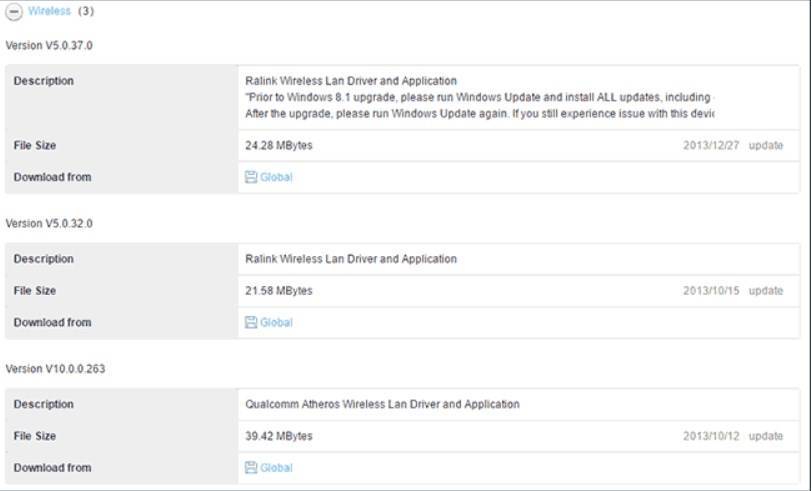The image size is (812, 491).
Task: Click the Wireless category link
Action: coord(49,12)
